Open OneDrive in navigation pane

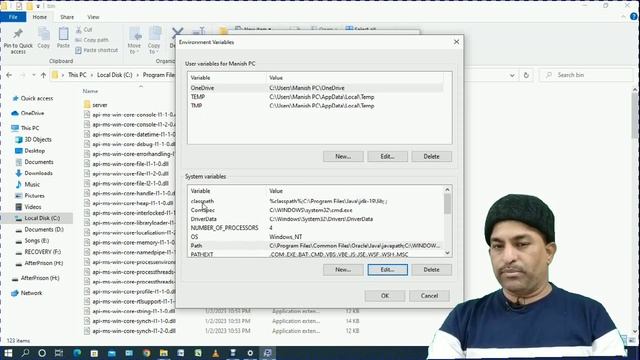pos(32,113)
